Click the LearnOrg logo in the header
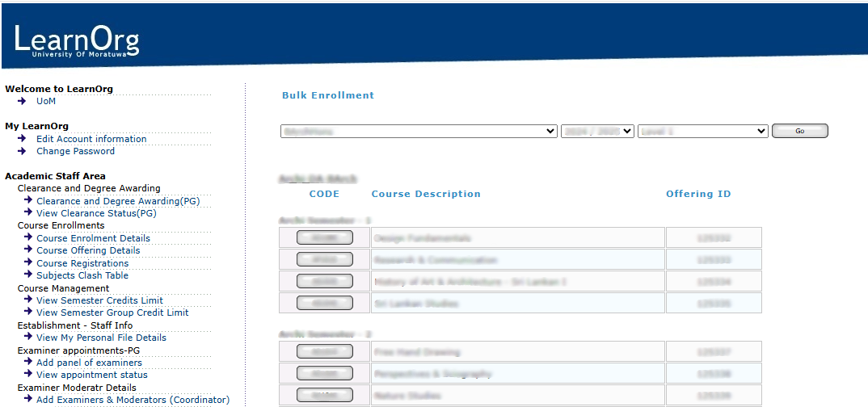Image resolution: width=868 pixels, height=407 pixels. [x=77, y=41]
